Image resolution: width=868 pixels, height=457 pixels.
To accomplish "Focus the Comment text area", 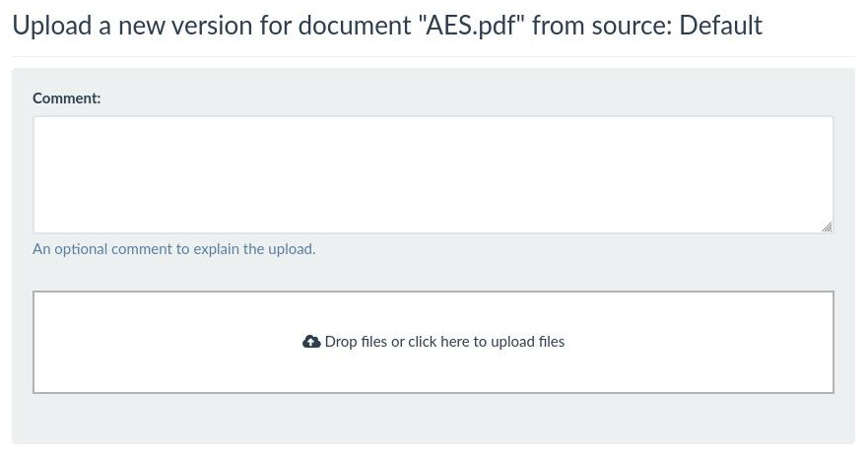I will [x=434, y=174].
